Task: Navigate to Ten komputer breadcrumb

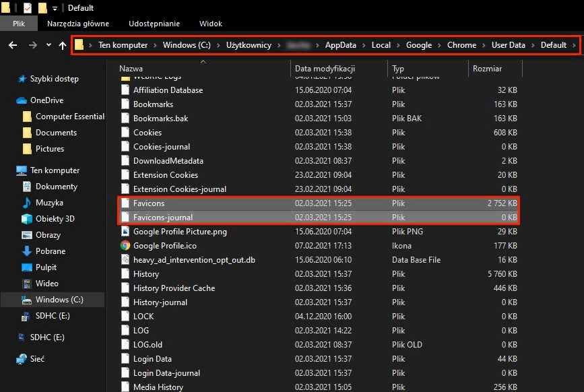Action: click(123, 45)
